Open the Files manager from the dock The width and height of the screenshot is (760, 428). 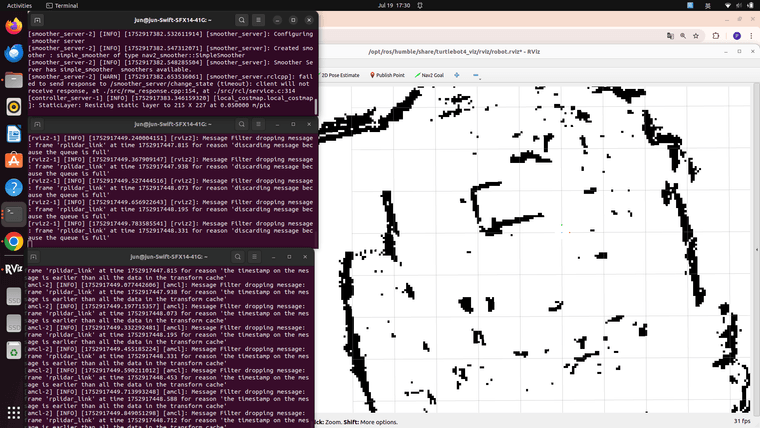click(14, 79)
